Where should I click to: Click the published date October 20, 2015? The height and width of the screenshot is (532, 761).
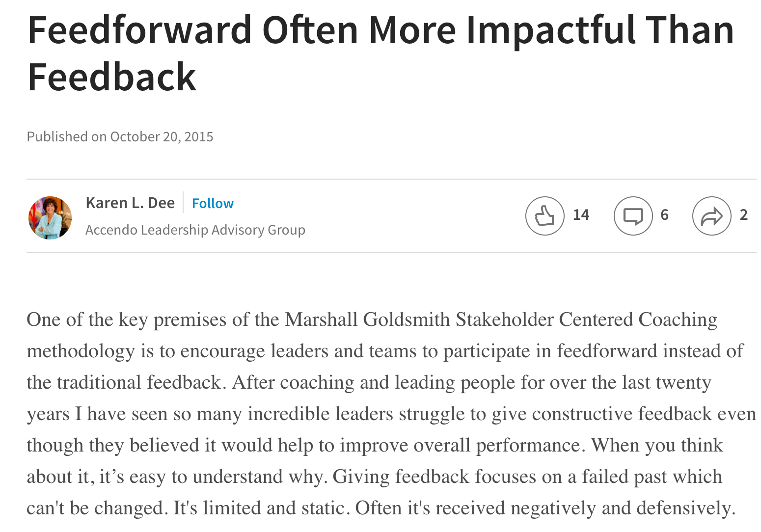tap(162, 136)
